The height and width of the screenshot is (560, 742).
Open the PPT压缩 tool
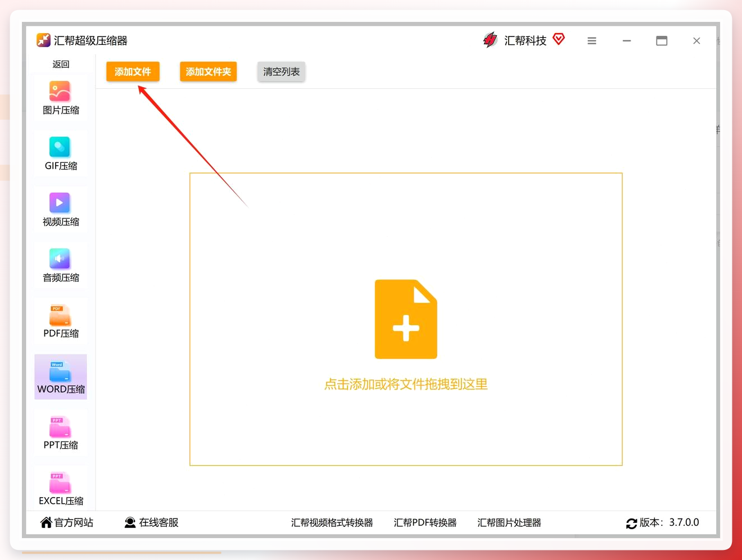(61, 433)
